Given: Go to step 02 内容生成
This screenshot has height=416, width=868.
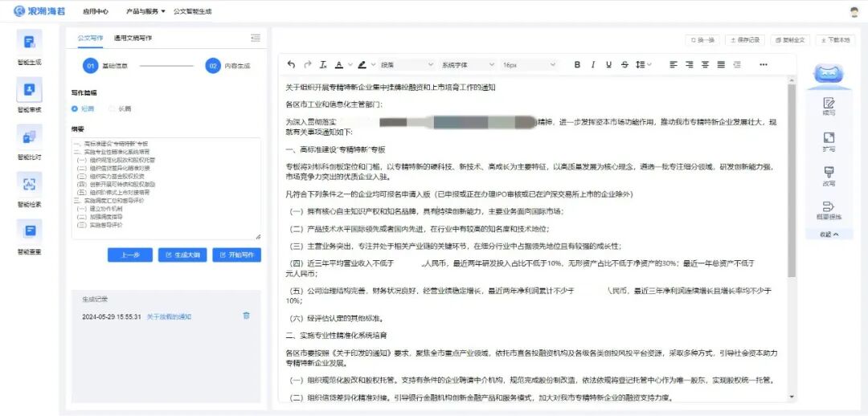Looking at the screenshot, I should [x=227, y=66].
